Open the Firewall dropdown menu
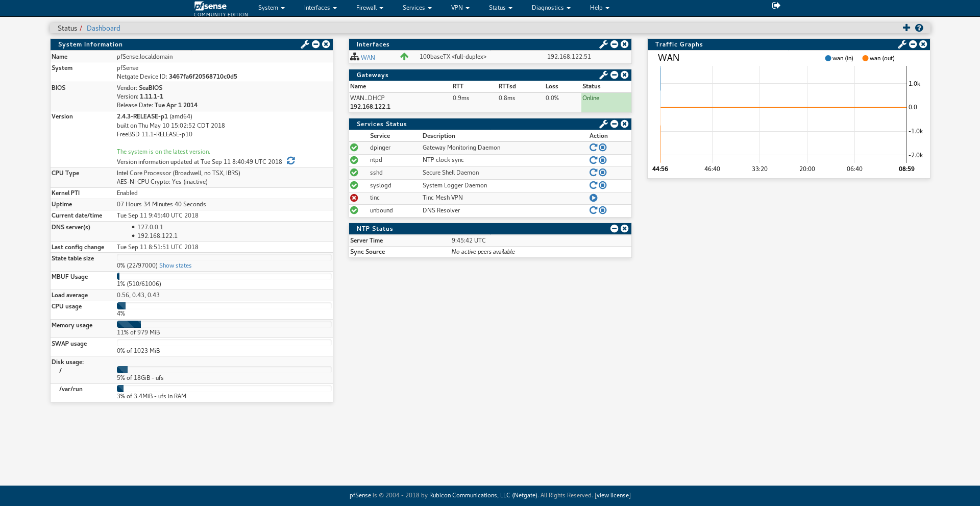The image size is (980, 506). pyautogui.click(x=370, y=8)
